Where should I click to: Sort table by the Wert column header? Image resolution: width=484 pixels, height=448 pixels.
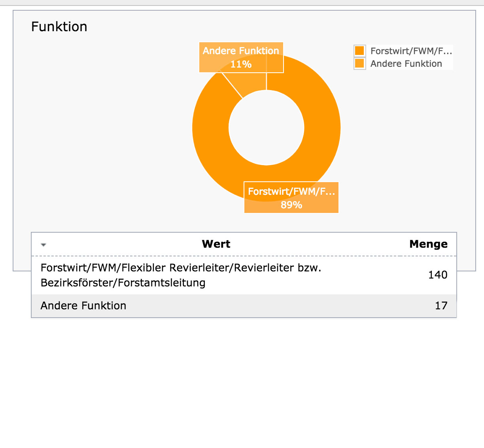216,244
